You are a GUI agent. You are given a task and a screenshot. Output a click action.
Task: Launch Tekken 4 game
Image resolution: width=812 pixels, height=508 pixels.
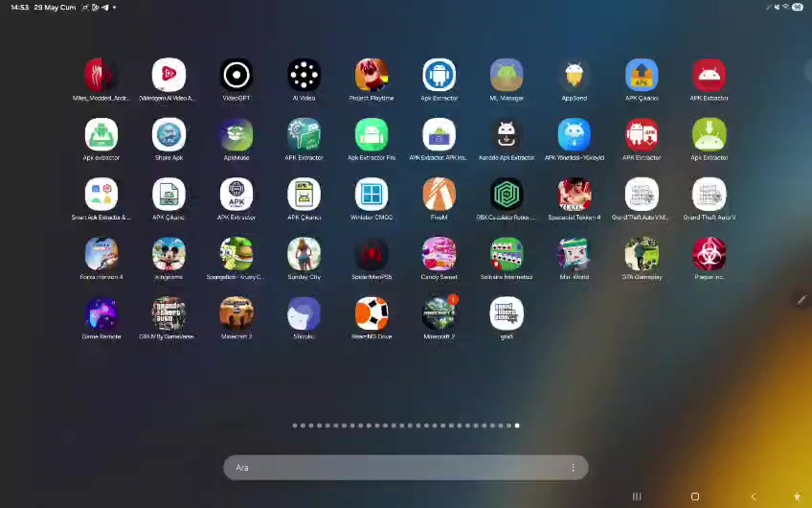(575, 195)
